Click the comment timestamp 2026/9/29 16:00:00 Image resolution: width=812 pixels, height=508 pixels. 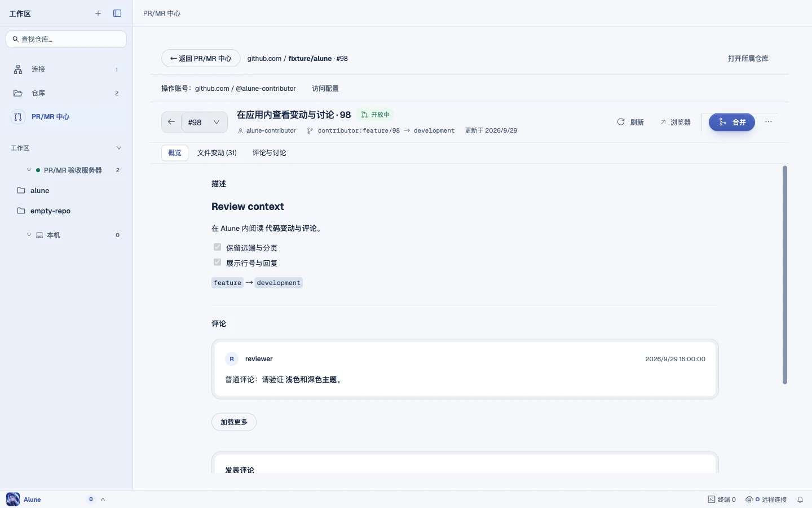click(676, 359)
